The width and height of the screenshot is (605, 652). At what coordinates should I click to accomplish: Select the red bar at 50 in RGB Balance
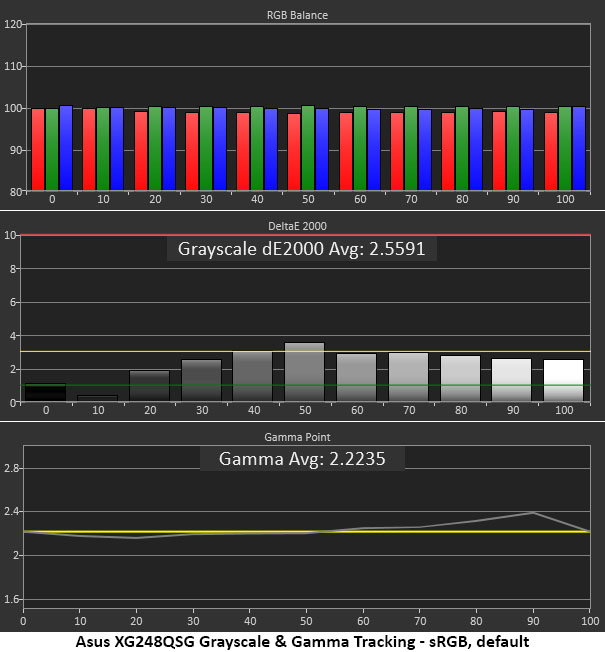click(294, 152)
